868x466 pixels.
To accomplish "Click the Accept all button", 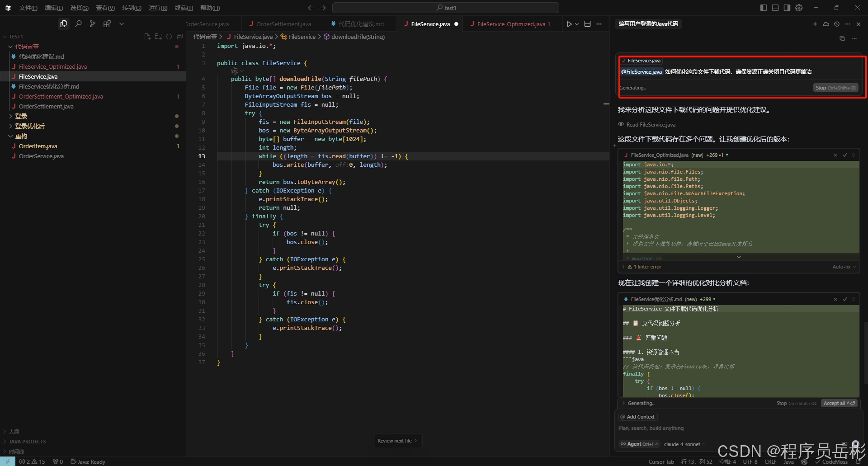I will click(839, 403).
